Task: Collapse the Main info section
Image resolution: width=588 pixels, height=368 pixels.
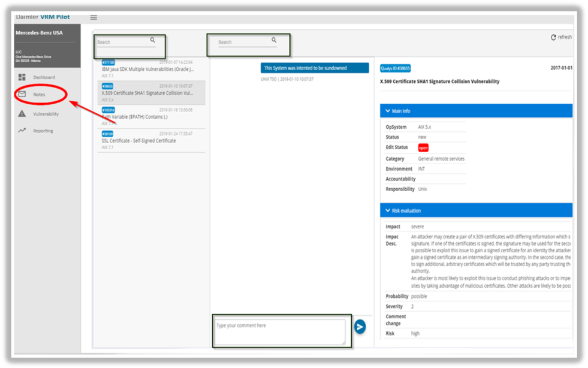Action: pos(386,111)
